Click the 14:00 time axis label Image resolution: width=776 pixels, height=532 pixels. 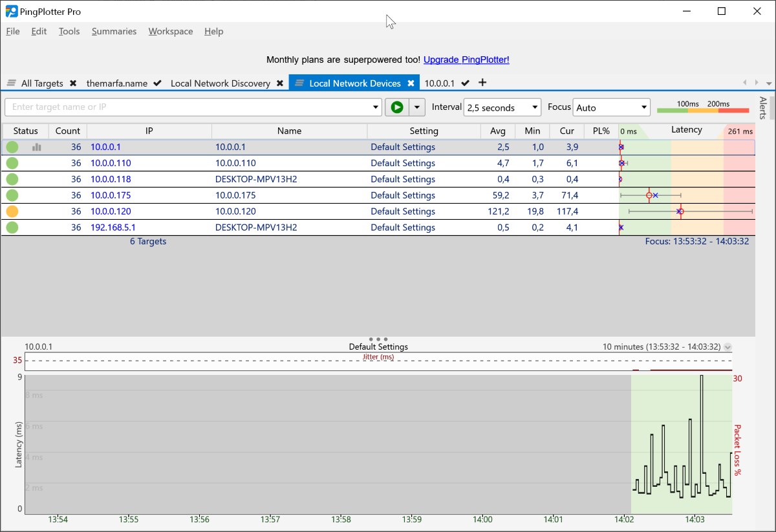pos(482,519)
